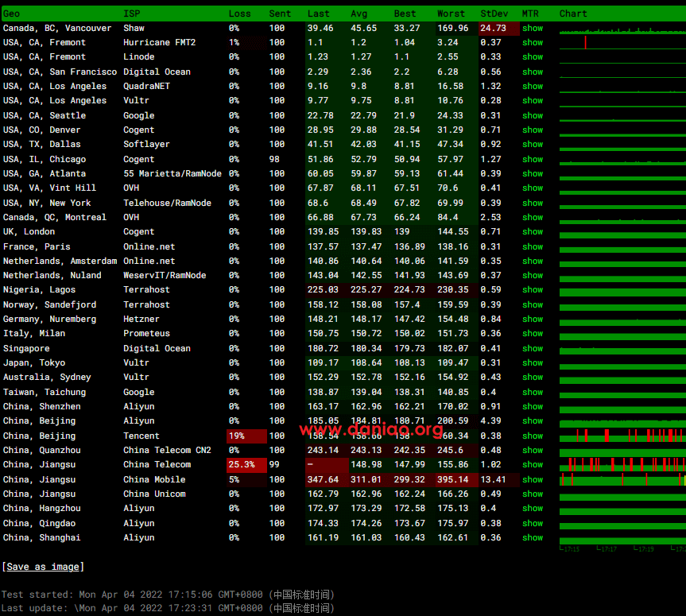Open show link for Nigeria, Lagos row
This screenshot has height=616, width=686.
[x=533, y=289]
